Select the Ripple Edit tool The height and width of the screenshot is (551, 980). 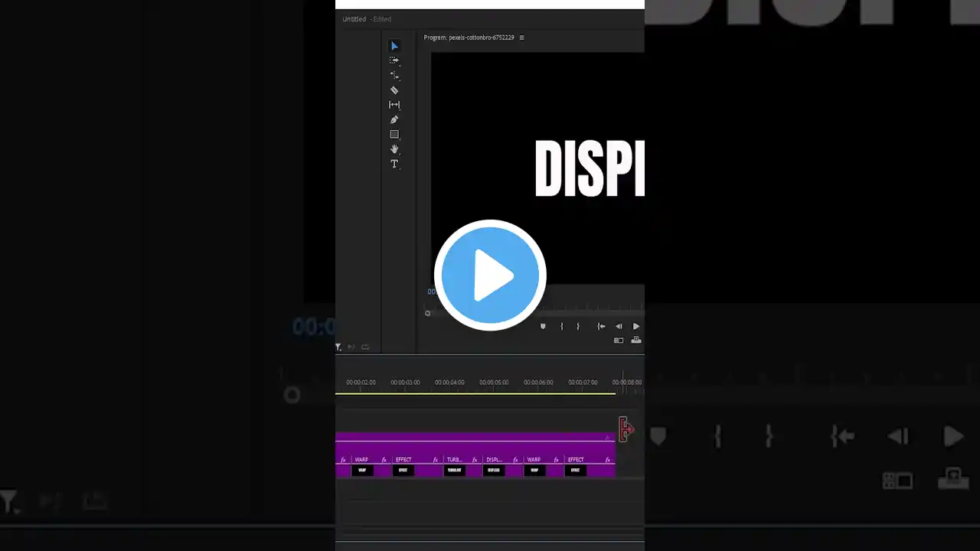click(394, 75)
